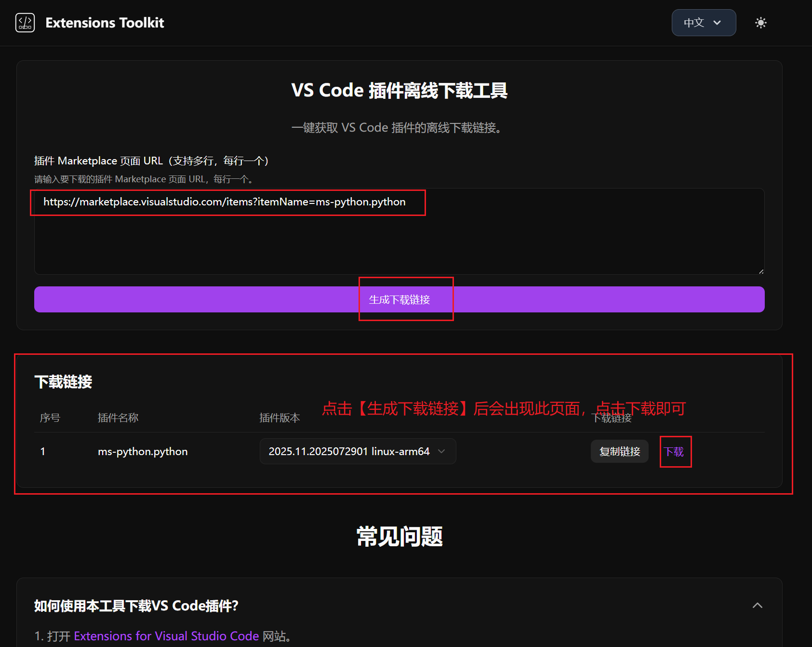
Task: Click the ms-python.python plugin name
Action: click(x=143, y=451)
